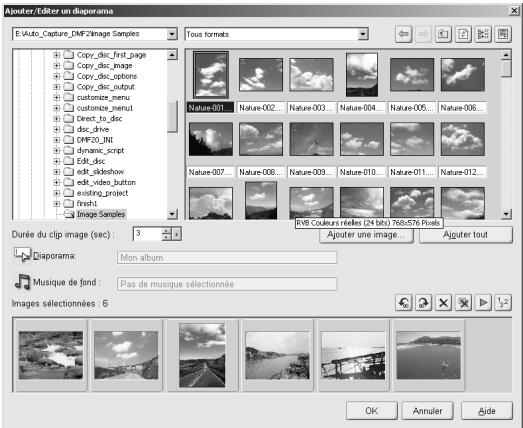523x428 pixels.
Task: Close the Ajouter/Editer un diaporama dialog
Action: (515, 11)
